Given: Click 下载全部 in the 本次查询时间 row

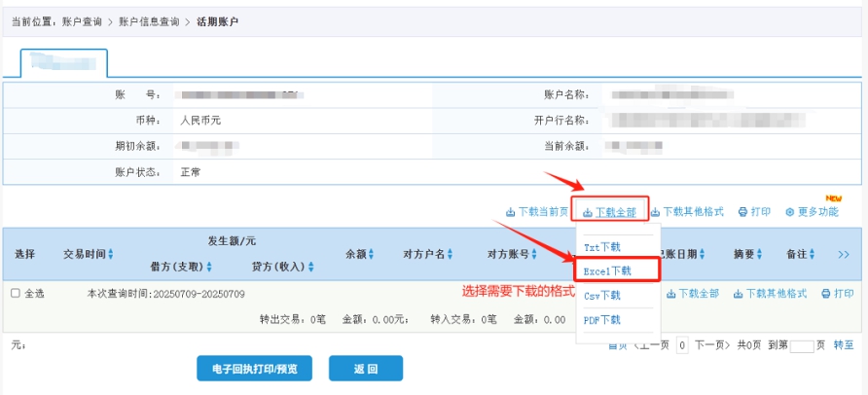Looking at the screenshot, I should 693,294.
